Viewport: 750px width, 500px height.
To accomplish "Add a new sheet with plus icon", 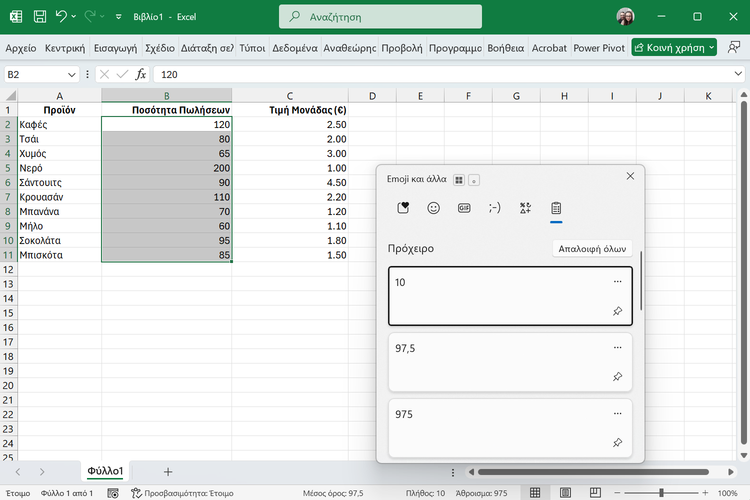I will [x=168, y=471].
